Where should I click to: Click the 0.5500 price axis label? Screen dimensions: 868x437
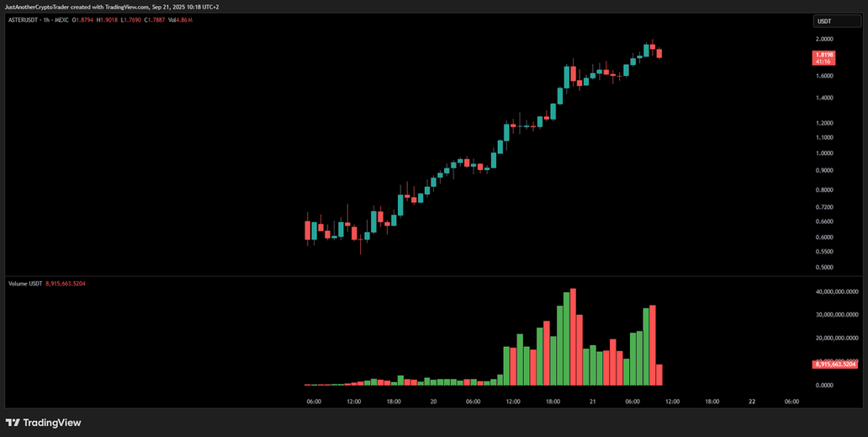(x=824, y=252)
